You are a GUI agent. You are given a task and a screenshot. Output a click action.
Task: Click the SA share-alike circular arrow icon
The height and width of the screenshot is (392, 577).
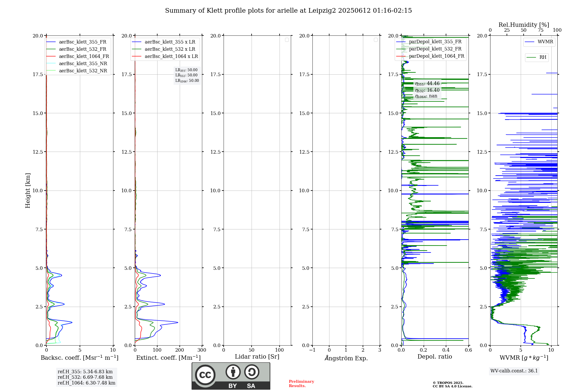pyautogui.click(x=252, y=372)
